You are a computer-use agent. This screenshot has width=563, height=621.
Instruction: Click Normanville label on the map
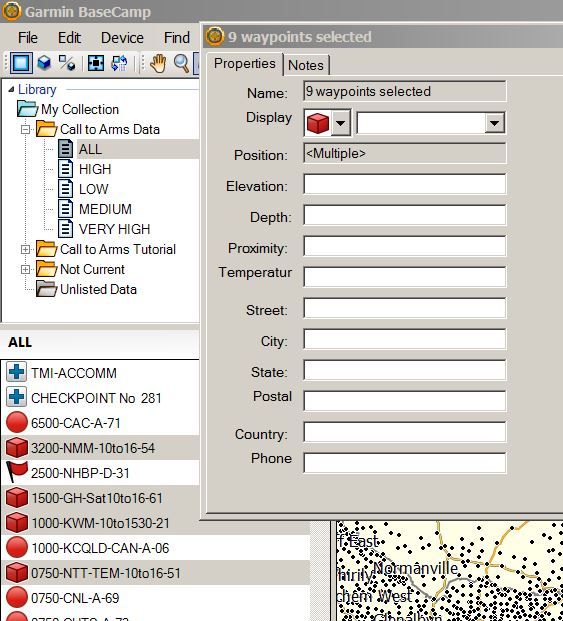tap(415, 568)
